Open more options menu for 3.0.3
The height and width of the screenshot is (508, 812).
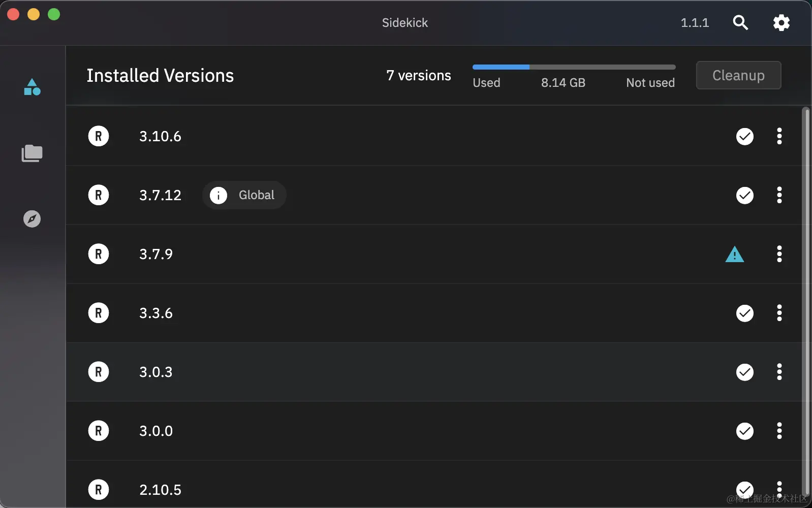point(779,372)
